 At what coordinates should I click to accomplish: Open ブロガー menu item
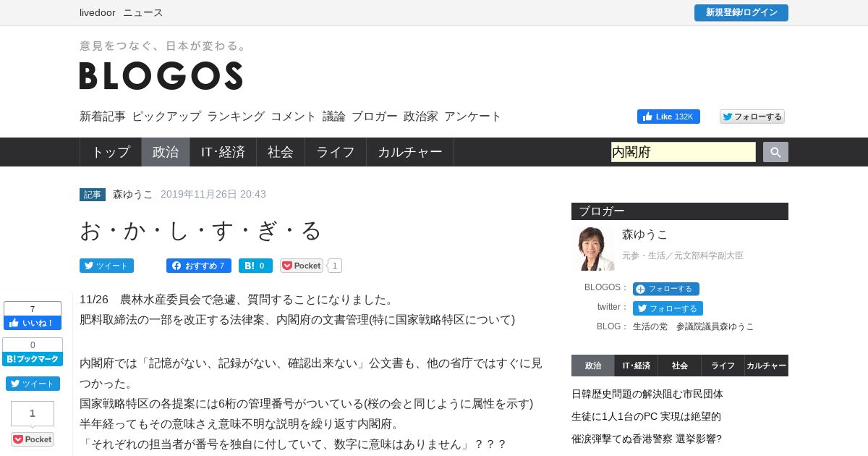point(375,116)
